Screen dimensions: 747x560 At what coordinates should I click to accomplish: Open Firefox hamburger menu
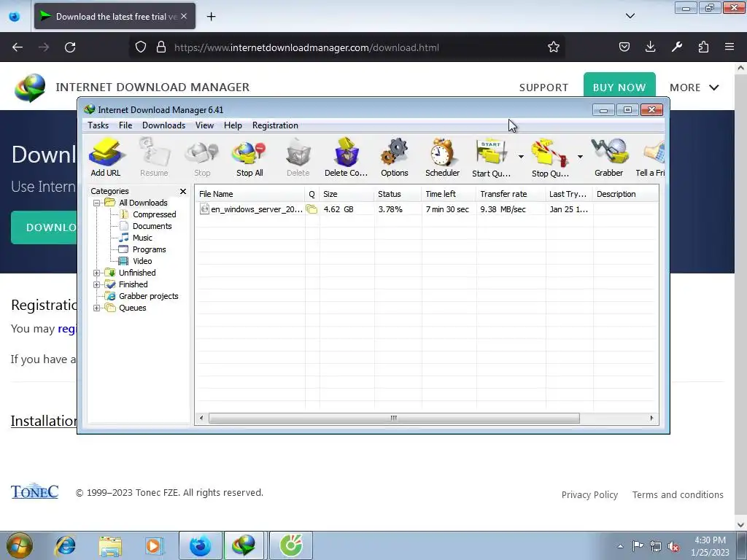click(729, 47)
